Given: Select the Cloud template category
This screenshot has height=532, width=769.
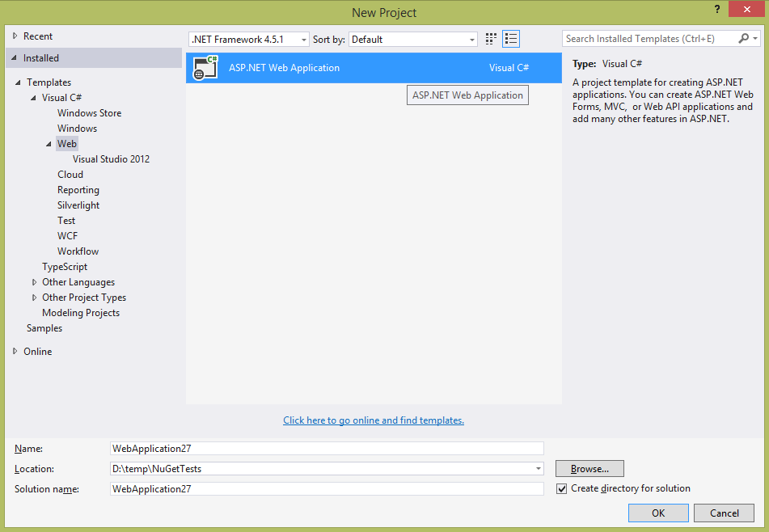Looking at the screenshot, I should (70, 175).
